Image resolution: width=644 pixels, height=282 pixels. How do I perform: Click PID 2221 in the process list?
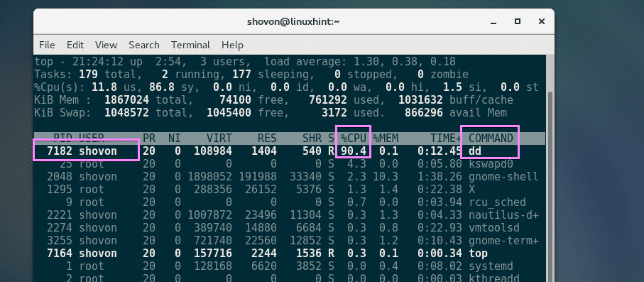(60, 215)
